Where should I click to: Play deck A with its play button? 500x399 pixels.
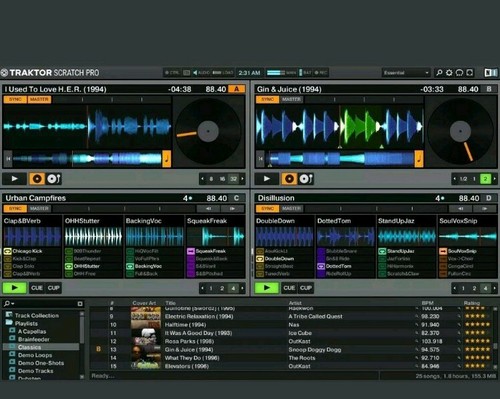[x=15, y=179]
